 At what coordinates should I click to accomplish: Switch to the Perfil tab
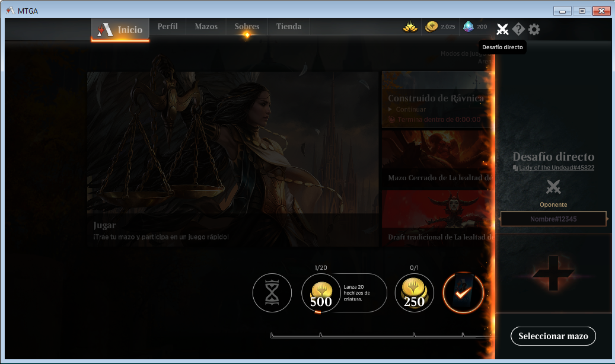pos(167,26)
